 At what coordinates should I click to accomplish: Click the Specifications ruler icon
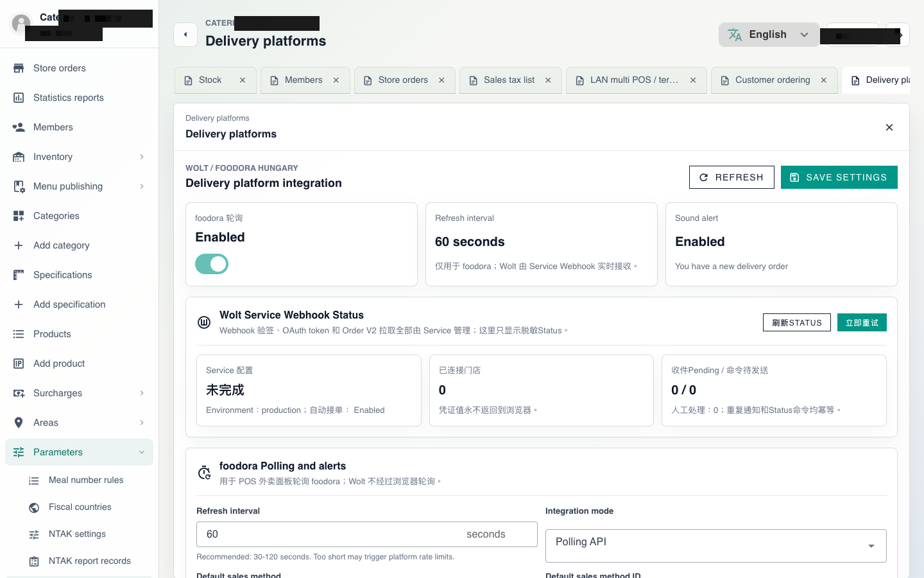coord(19,275)
